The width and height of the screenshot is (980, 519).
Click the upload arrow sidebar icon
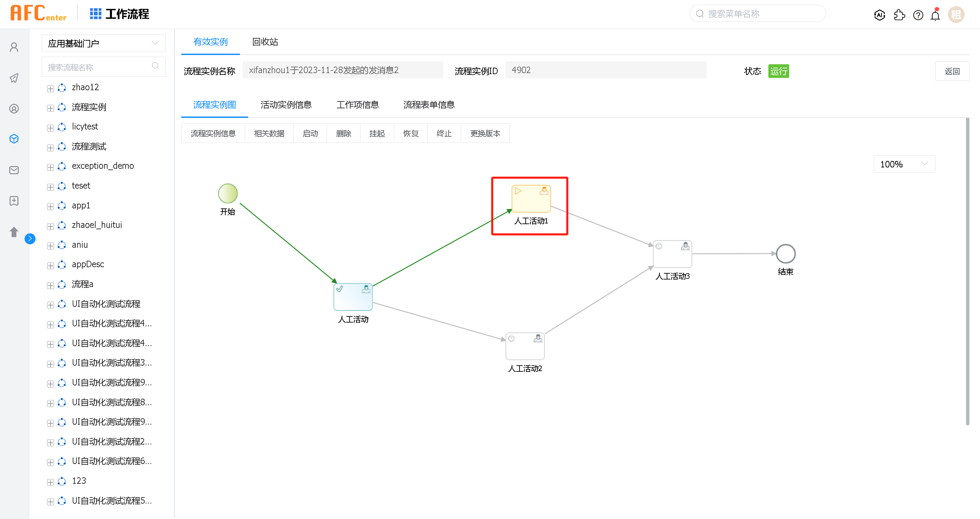coord(14,232)
